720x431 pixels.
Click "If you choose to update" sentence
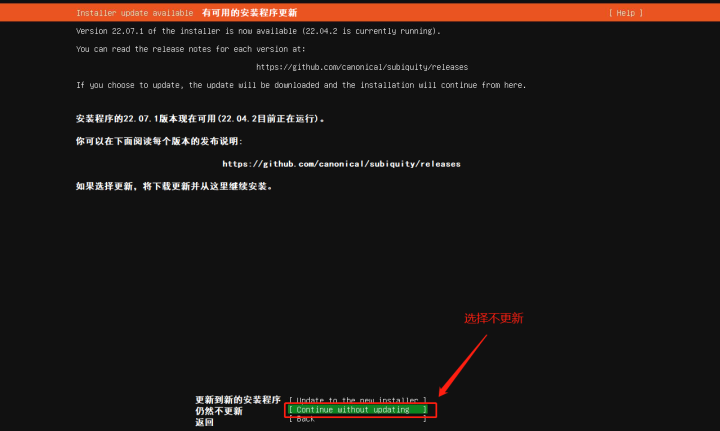pos(301,85)
